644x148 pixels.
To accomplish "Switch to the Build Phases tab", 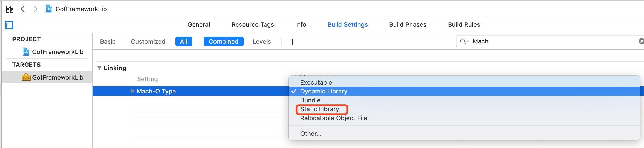I will click(x=407, y=24).
